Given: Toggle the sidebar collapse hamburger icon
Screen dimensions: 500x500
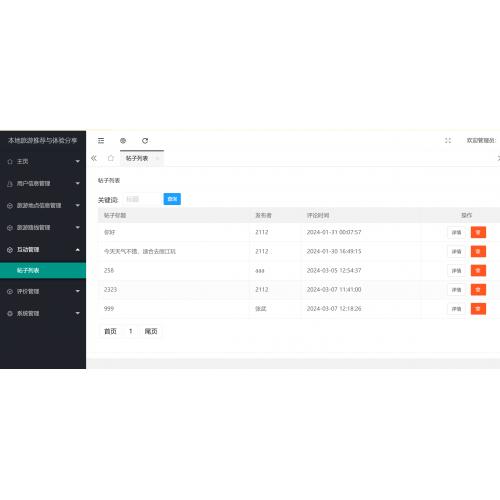Looking at the screenshot, I should point(101,141).
